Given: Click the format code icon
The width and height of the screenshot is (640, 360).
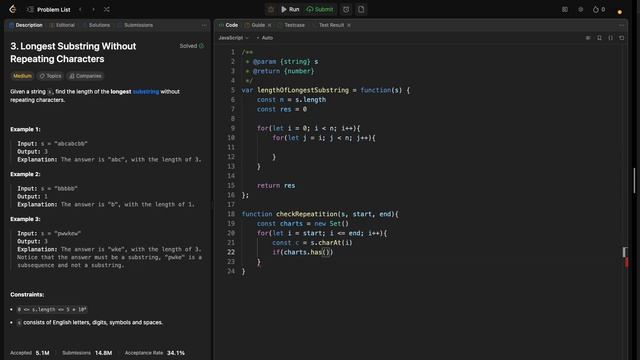Looking at the screenshot, I should (588, 38).
